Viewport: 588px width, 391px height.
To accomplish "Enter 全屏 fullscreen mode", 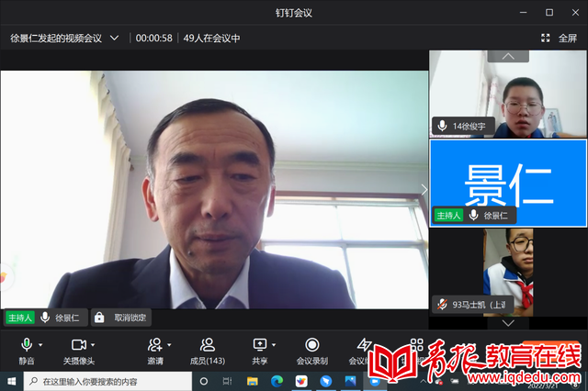I will coord(568,39).
